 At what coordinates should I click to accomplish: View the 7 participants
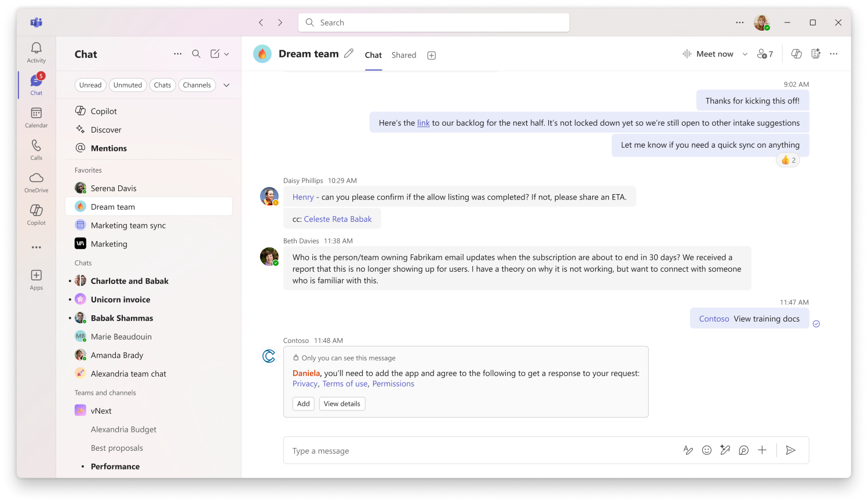tap(765, 54)
